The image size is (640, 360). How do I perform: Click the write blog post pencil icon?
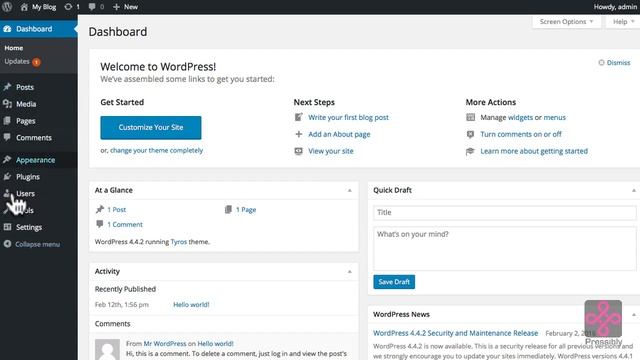tap(298, 117)
